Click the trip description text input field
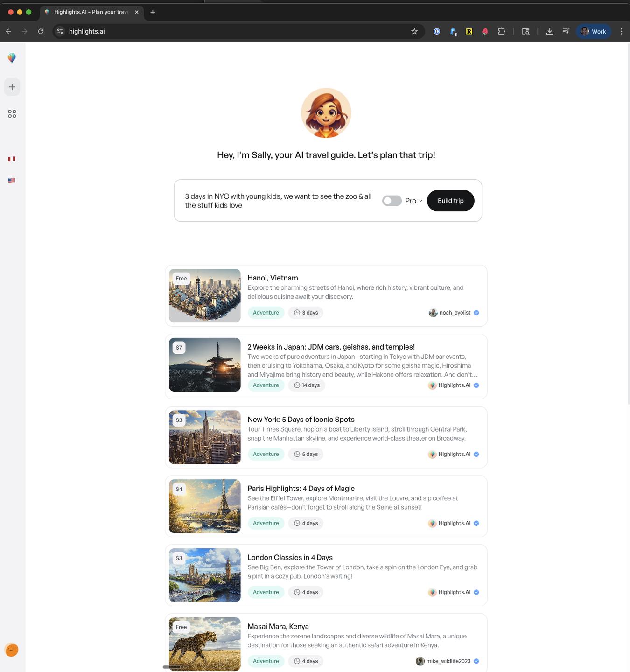The image size is (630, 672). click(278, 201)
